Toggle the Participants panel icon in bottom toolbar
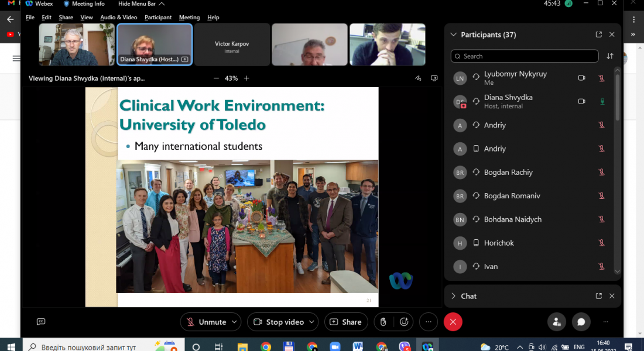Image resolution: width=644 pixels, height=351 pixels. 556,322
